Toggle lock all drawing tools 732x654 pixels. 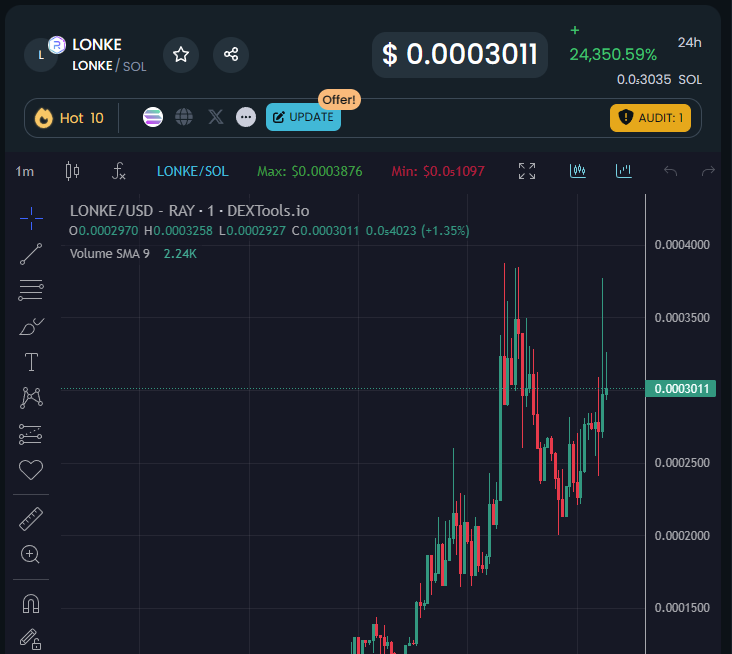[31, 639]
